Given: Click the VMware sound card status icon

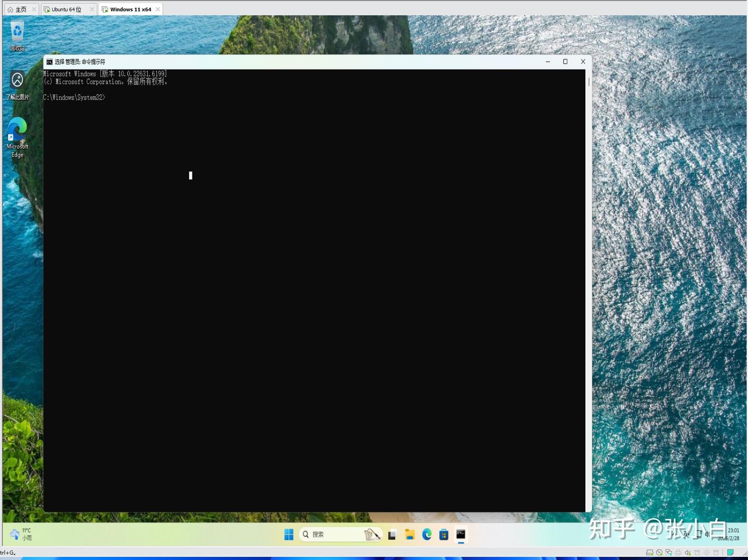Looking at the screenshot, I should point(688,553).
